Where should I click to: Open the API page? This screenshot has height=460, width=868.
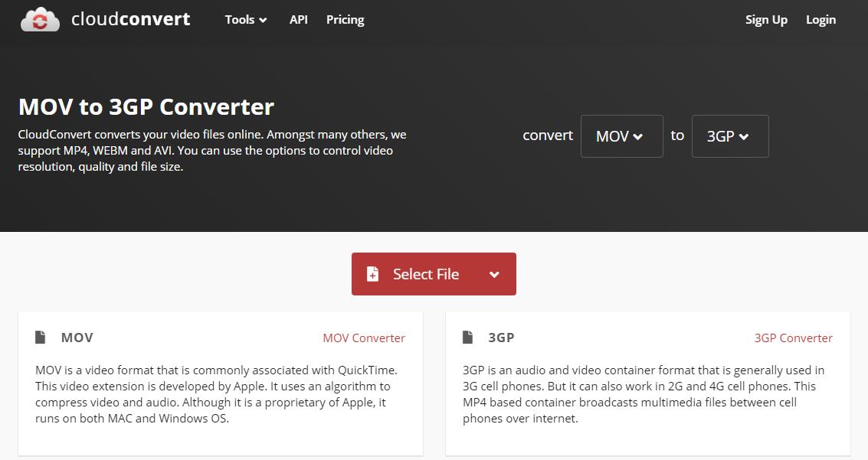298,20
